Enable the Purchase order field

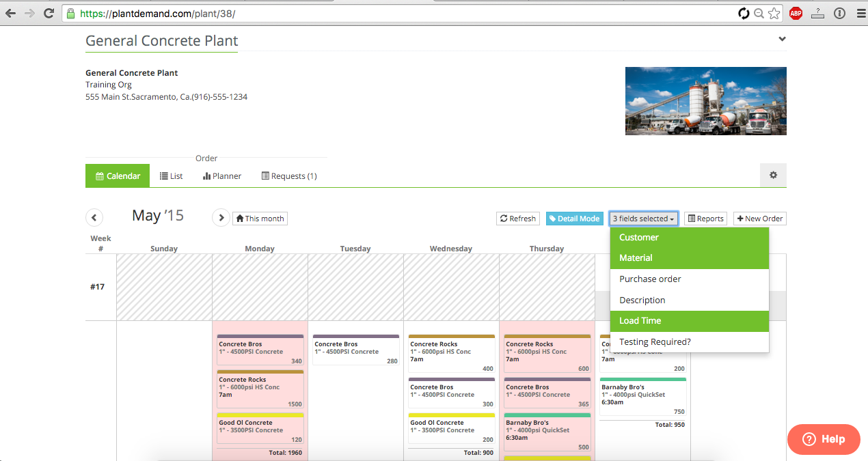click(x=689, y=279)
